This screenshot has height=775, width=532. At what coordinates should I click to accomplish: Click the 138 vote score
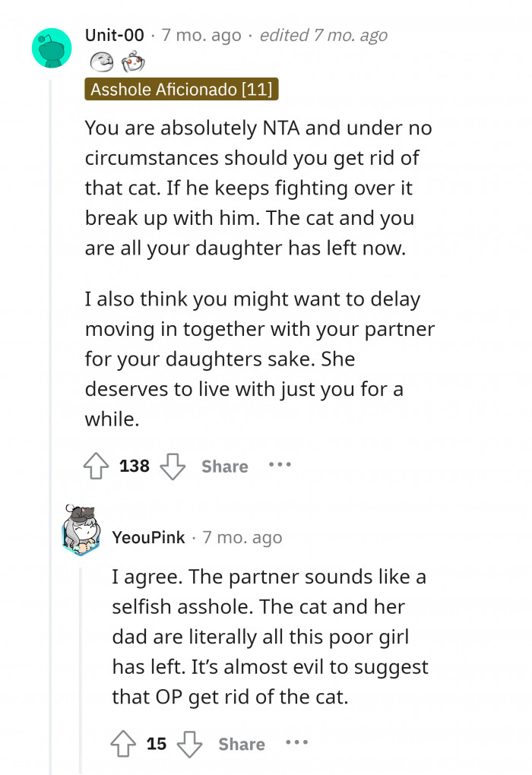135,466
